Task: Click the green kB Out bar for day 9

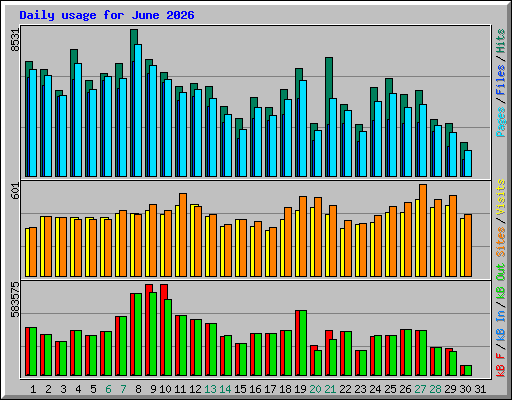Action: click(153, 334)
